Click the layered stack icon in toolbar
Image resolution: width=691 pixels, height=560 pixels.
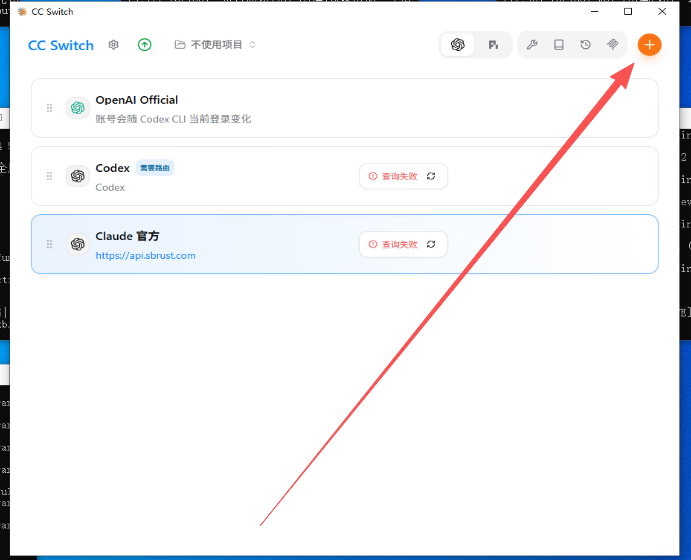click(613, 45)
